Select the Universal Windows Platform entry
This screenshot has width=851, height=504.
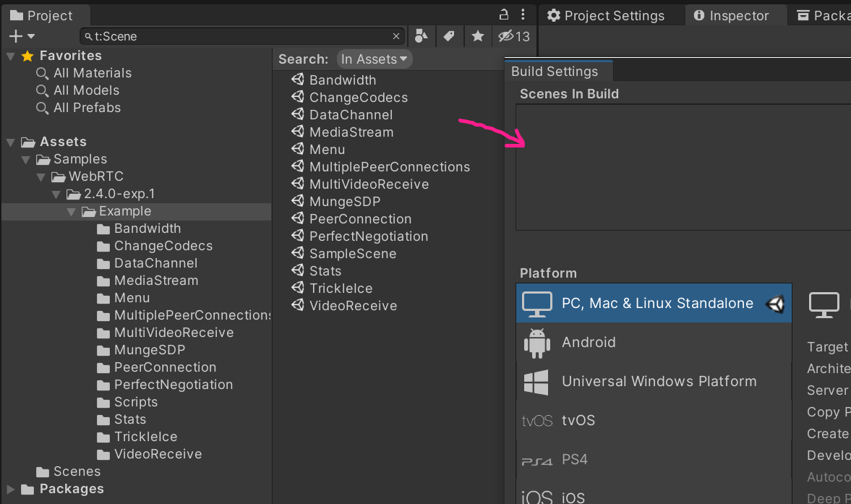click(x=659, y=381)
